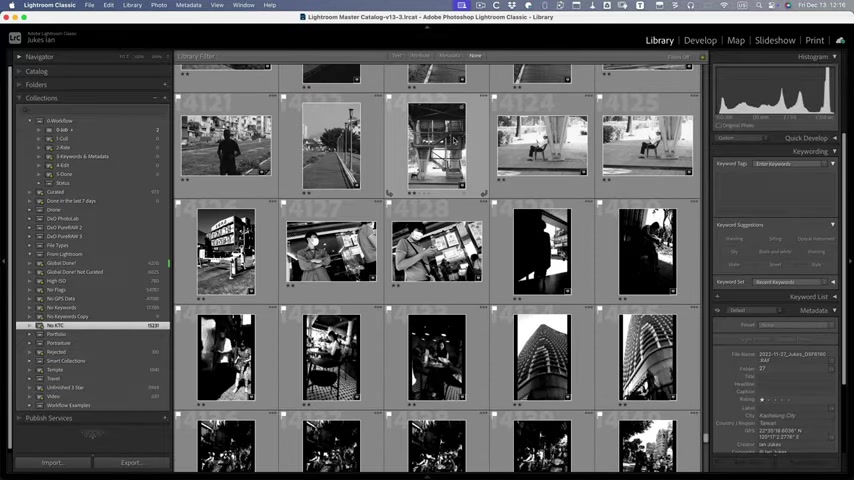Rotate selected photo clockwise
854x480 pixels.
click(x=484, y=193)
